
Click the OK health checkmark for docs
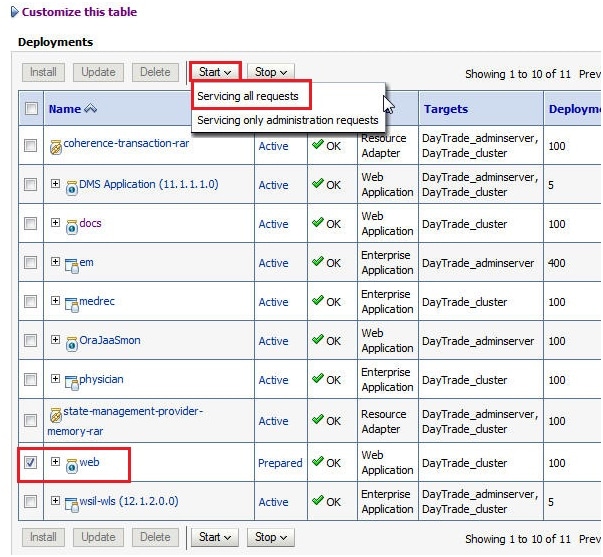click(318, 223)
